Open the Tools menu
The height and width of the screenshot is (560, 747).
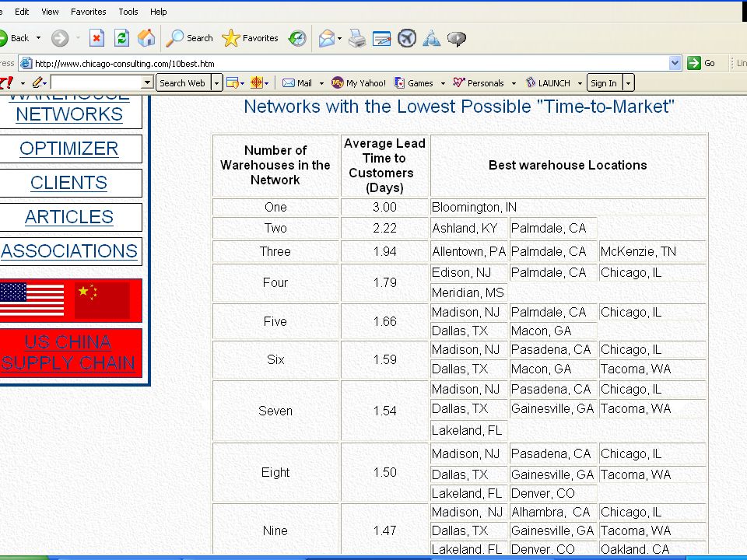pyautogui.click(x=128, y=12)
